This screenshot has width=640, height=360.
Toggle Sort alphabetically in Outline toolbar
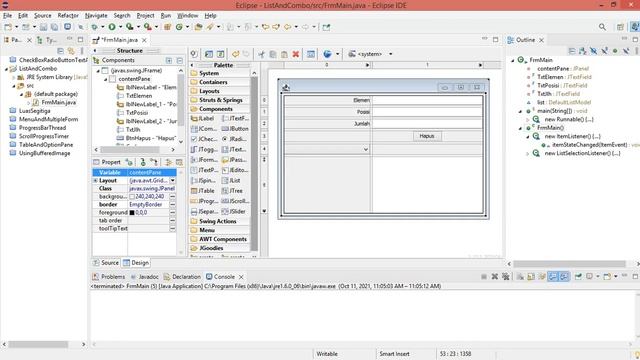pyautogui.click(x=582, y=51)
